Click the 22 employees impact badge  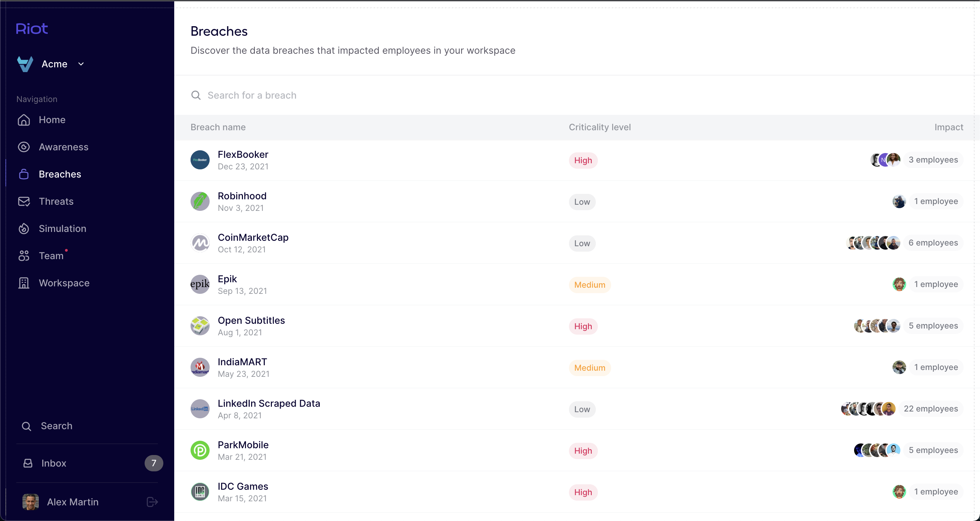point(931,409)
